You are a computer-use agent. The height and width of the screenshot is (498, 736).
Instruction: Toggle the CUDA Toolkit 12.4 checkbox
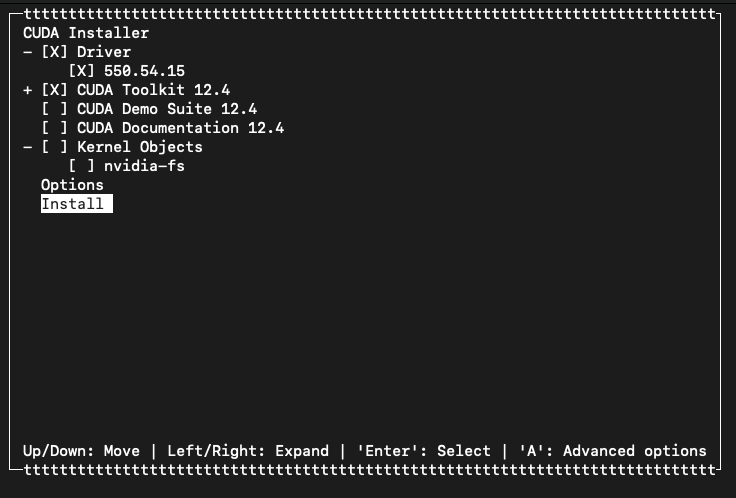(x=54, y=90)
